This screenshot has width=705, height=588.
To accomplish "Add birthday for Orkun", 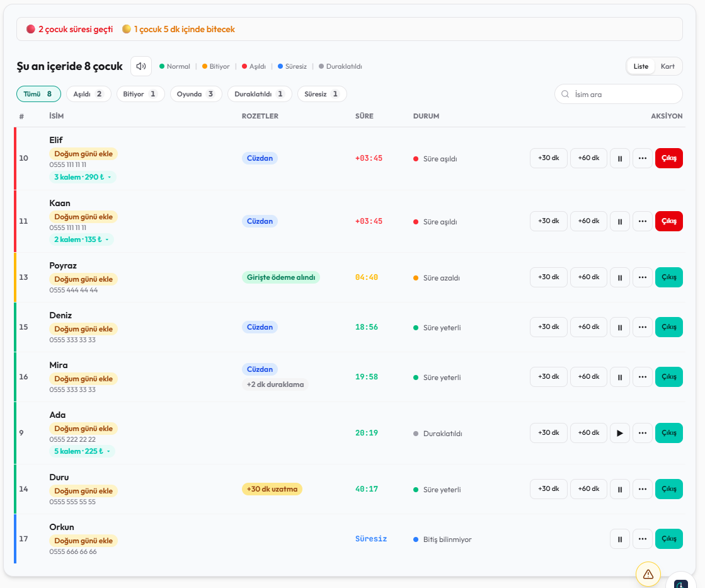I will pyautogui.click(x=84, y=541).
